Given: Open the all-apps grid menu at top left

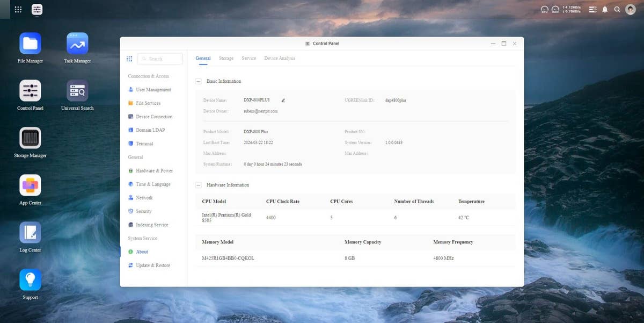Looking at the screenshot, I should [x=18, y=10].
